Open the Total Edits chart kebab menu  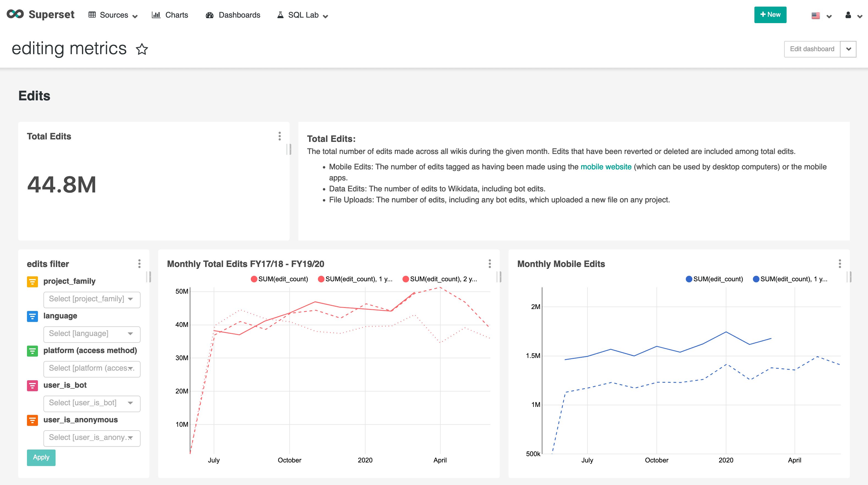point(279,136)
